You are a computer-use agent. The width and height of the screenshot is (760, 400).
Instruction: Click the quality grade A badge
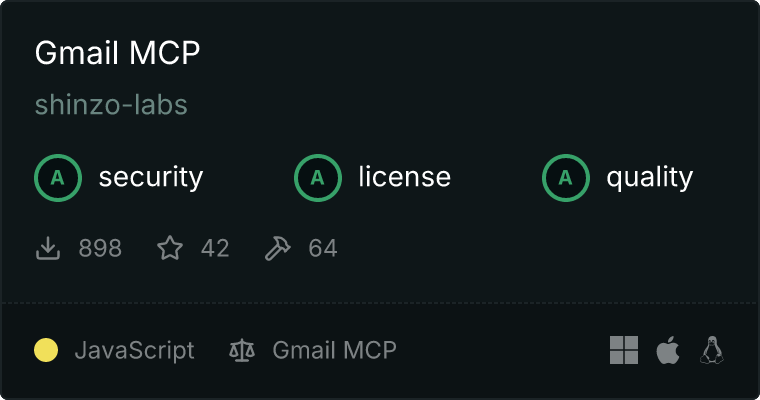pos(566,178)
